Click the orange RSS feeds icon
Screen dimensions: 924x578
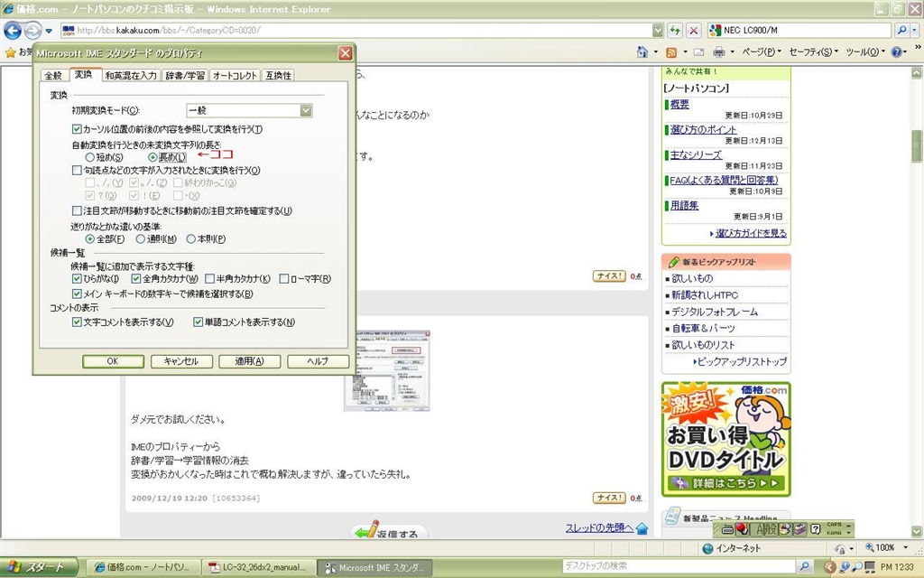[x=671, y=52]
